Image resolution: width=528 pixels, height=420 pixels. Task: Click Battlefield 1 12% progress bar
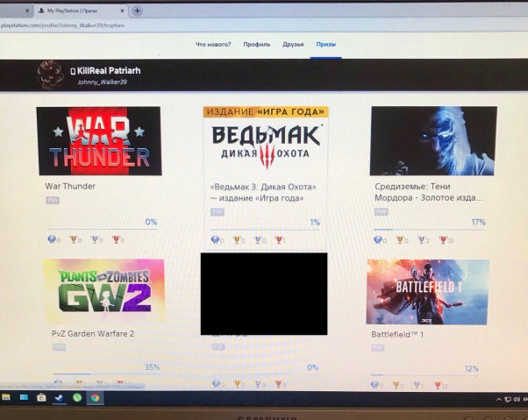[x=425, y=375]
